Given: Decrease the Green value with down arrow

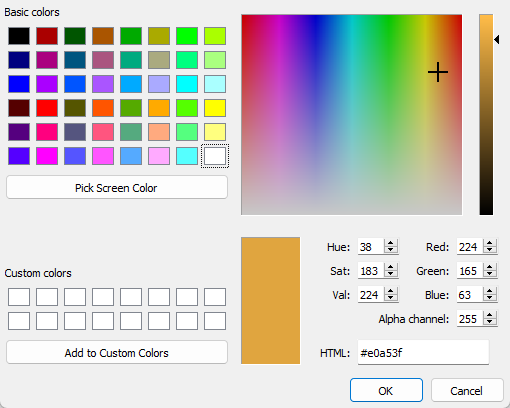Looking at the screenshot, I should [x=490, y=275].
